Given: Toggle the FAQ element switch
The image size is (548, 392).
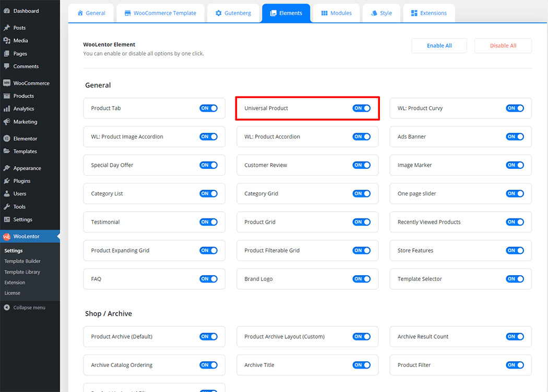Looking at the screenshot, I should pyautogui.click(x=209, y=279).
